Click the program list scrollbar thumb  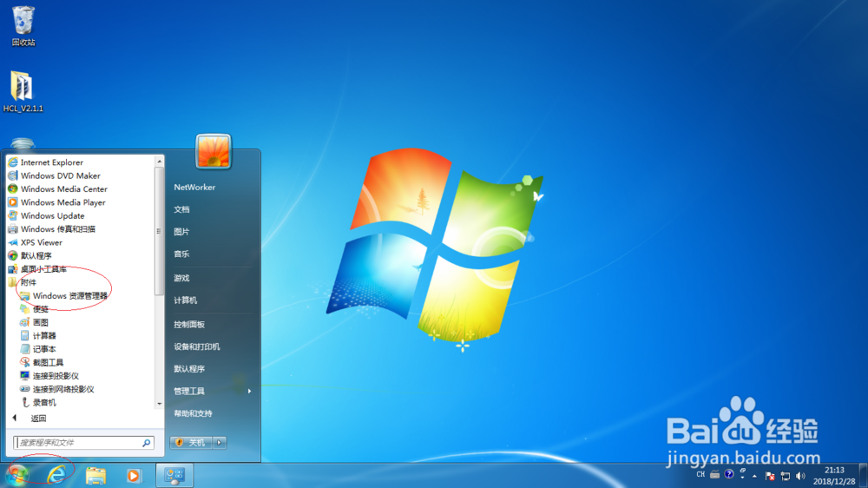pos(160,231)
